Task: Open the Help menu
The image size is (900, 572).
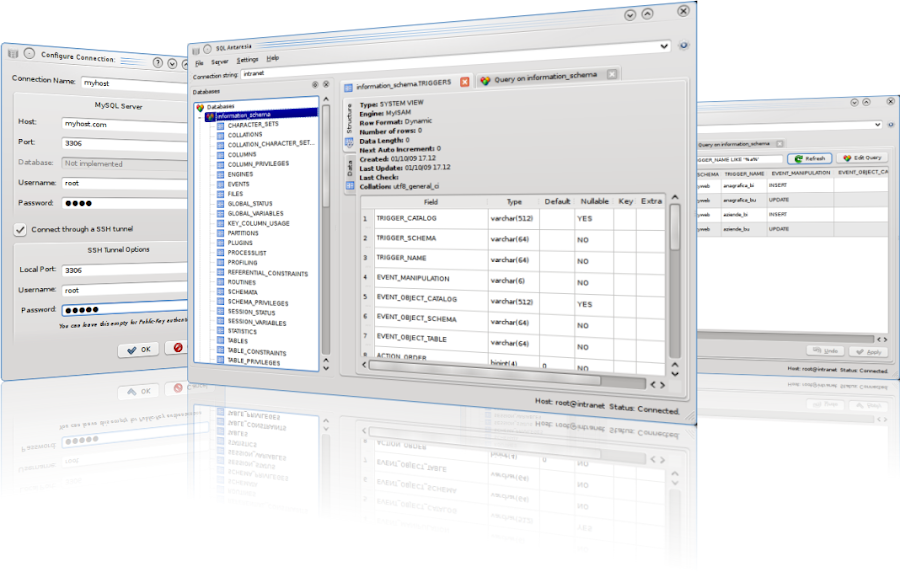Action: [x=273, y=58]
